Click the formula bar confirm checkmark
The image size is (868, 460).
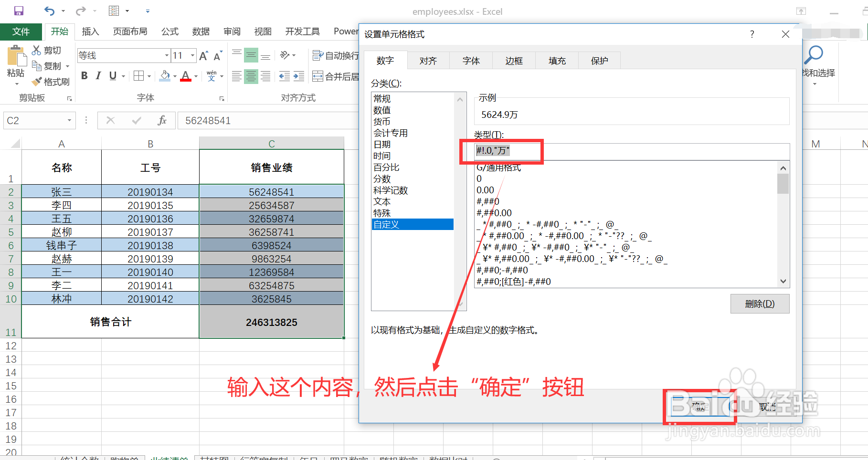137,120
